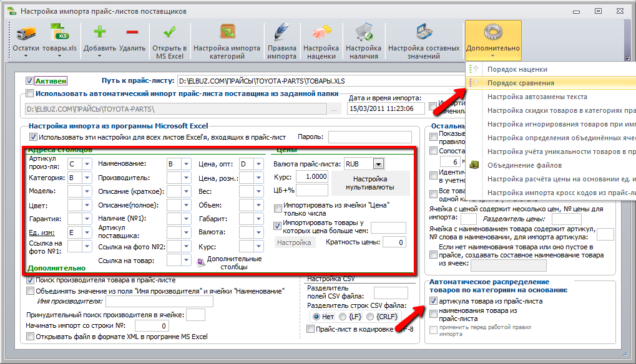Click Разделитель полей CSV файла field

pos(391,293)
